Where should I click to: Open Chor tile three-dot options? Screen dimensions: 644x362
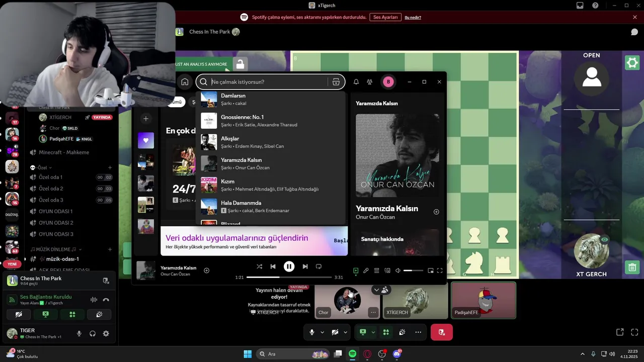373,312
